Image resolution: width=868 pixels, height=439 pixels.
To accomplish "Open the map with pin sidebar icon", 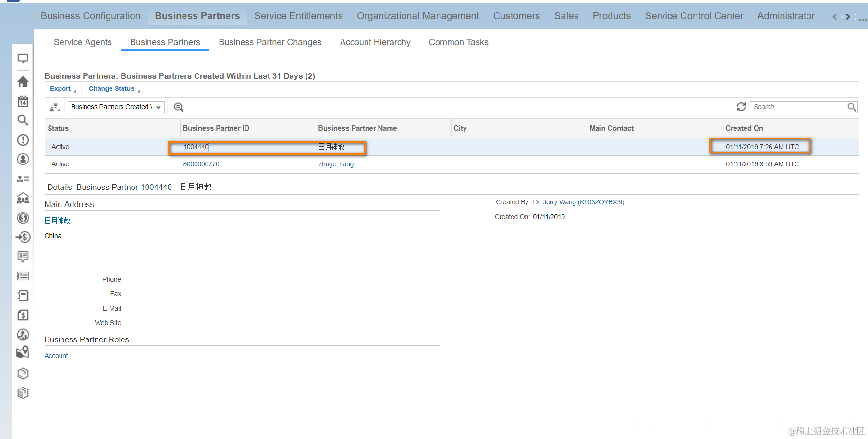I will pos(23,352).
